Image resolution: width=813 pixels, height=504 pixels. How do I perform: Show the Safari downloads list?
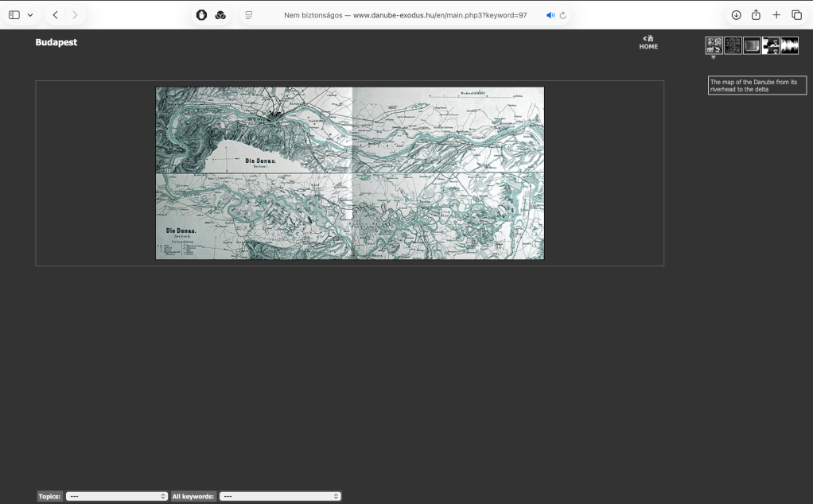[x=737, y=15]
